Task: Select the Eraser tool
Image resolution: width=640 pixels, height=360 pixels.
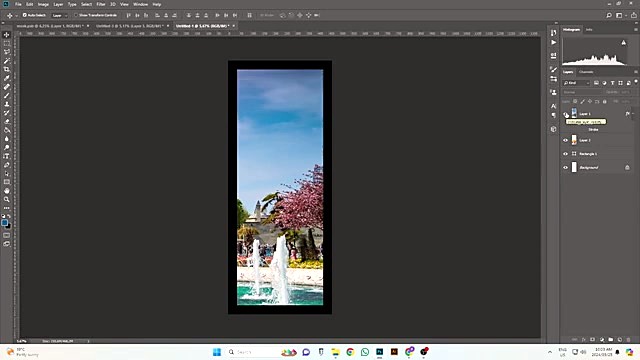Action: pyautogui.click(x=7, y=121)
